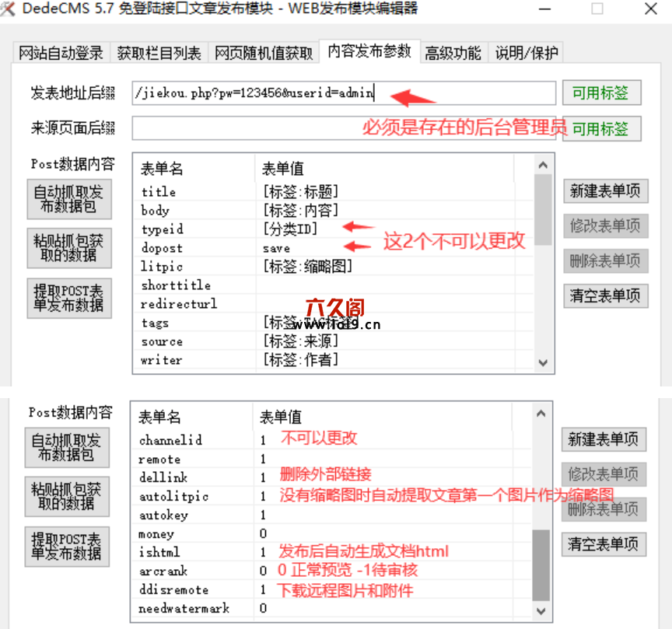Click the app icon in the title bar

coord(8,9)
